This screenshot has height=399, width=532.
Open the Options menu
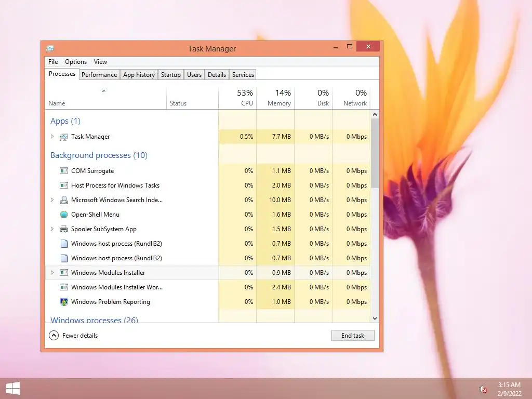click(x=76, y=62)
